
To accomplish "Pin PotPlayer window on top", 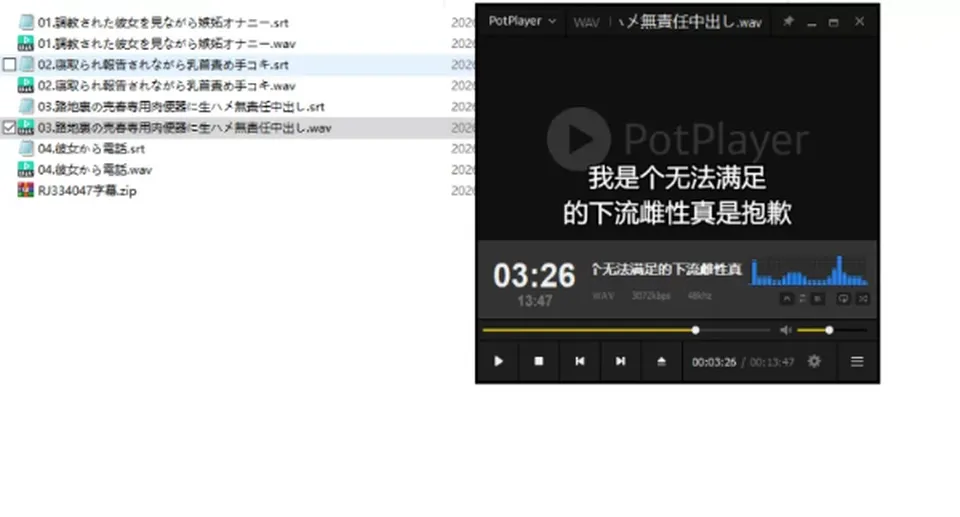I will click(788, 21).
